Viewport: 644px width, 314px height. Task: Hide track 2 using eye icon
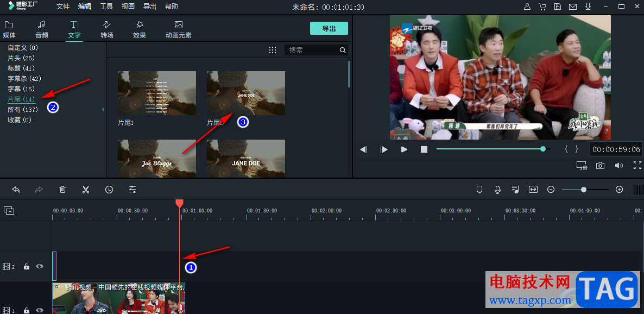point(40,266)
